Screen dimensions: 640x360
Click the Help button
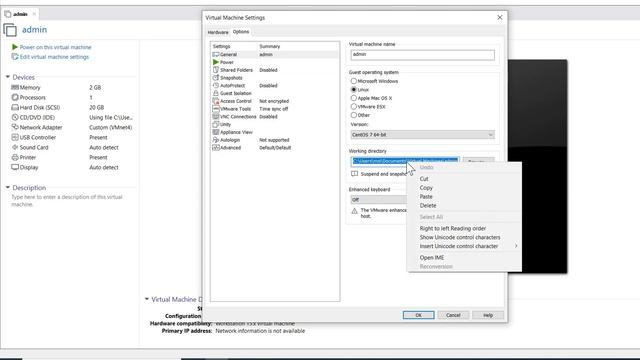point(488,315)
